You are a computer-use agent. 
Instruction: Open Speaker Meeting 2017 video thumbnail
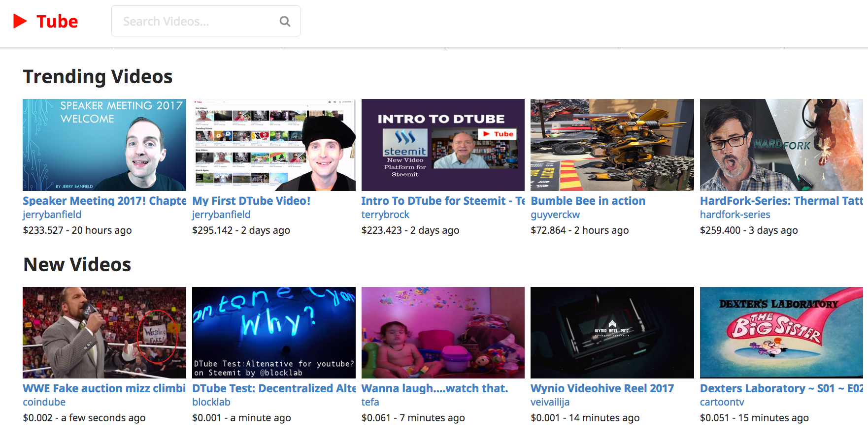point(104,145)
